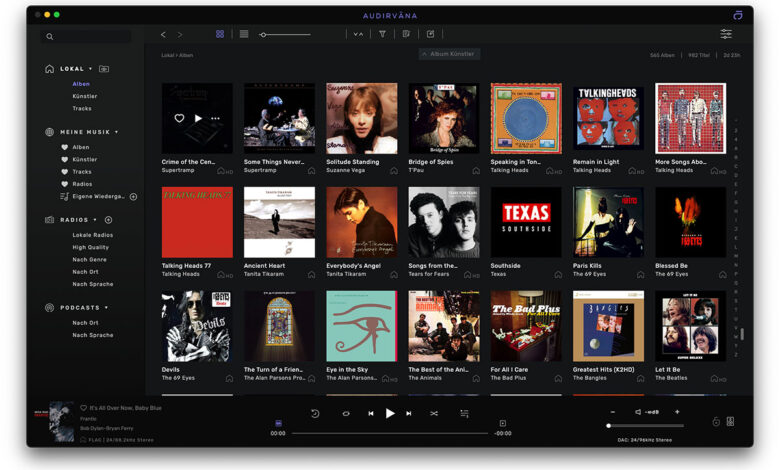The image size is (780, 470).
Task: Open the play queue icon
Action: click(464, 413)
